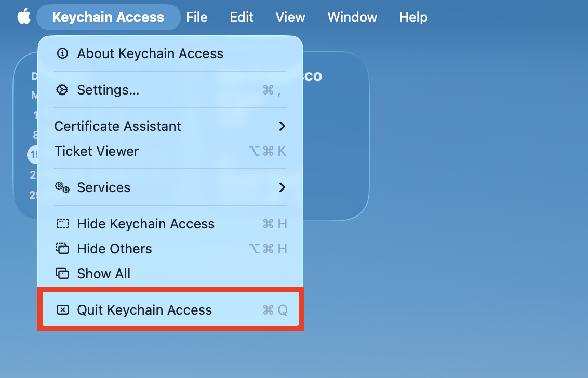Click the icon beside Show All
Viewport: 588px width, 378px height.
click(62, 274)
